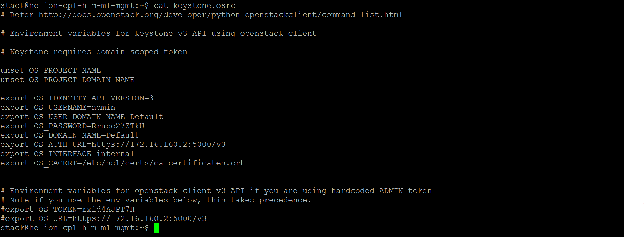Click the OS_USERNAME=admin export line
The image size is (644, 237).
(58, 108)
